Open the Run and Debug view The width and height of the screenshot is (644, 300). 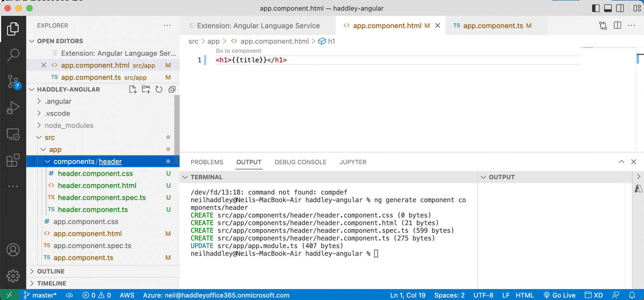point(13,108)
